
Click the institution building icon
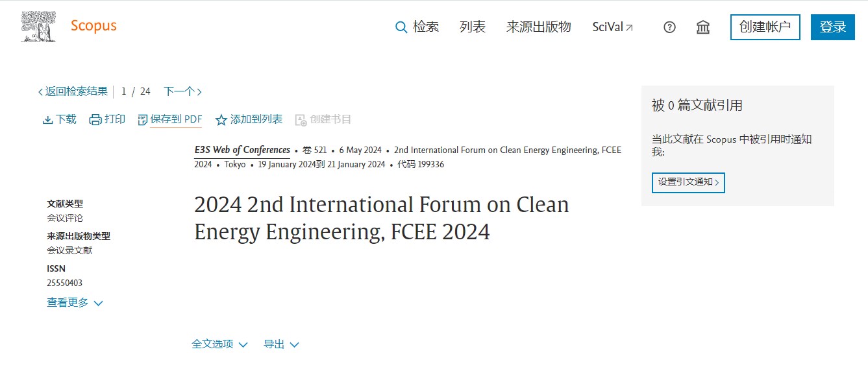point(702,27)
